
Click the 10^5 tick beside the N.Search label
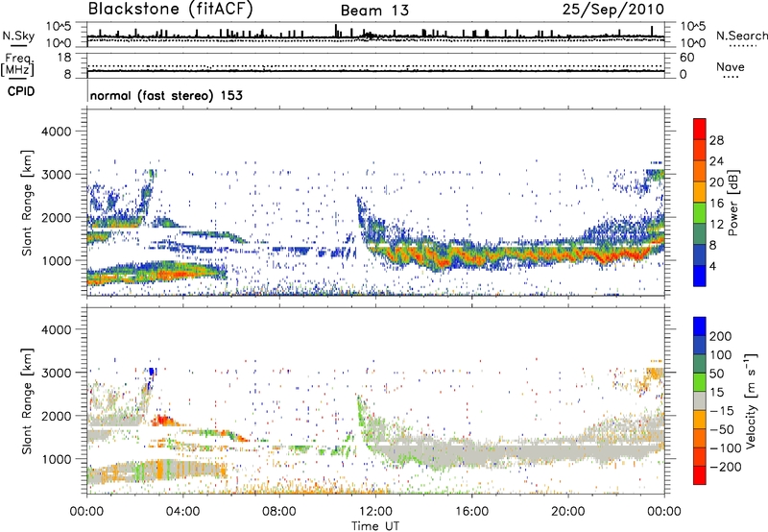coord(693,27)
